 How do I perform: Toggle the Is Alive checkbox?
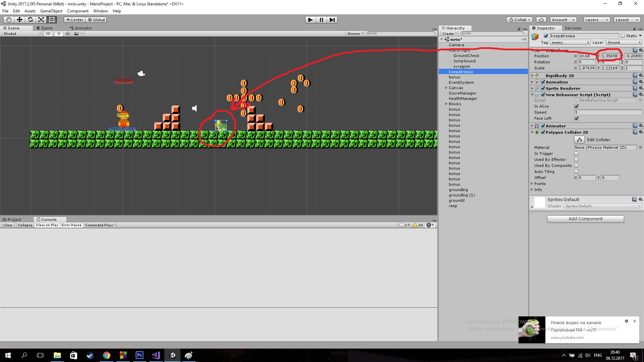coord(576,106)
